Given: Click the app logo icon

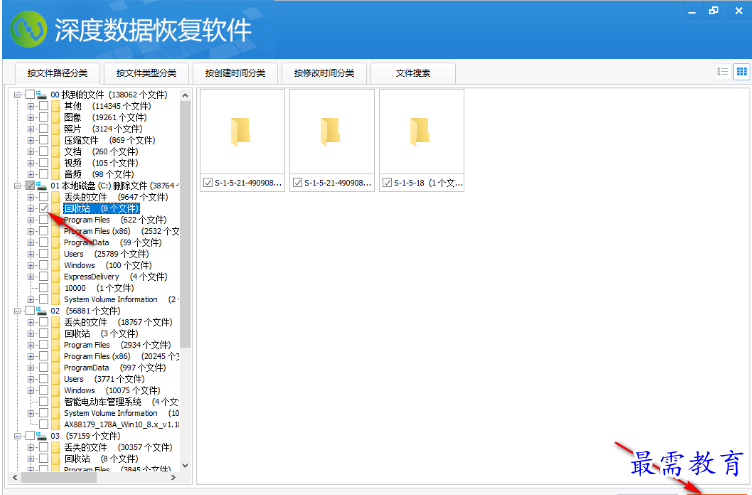Looking at the screenshot, I should tap(29, 29).
